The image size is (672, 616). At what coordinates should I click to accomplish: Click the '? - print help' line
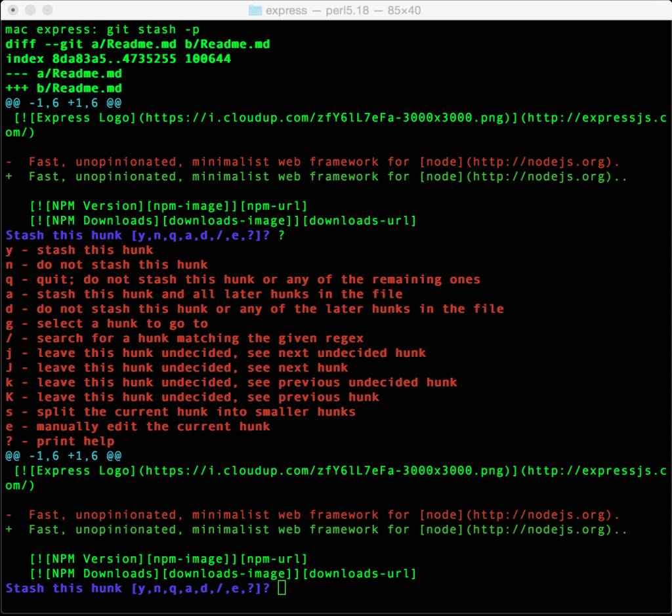[x=60, y=441]
